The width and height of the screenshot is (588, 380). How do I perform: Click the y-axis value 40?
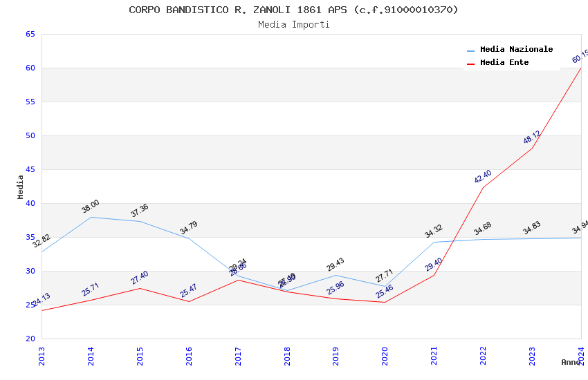[30, 203]
